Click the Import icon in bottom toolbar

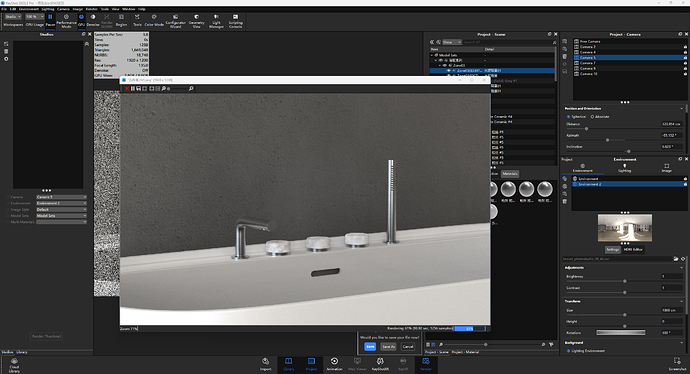265,364
